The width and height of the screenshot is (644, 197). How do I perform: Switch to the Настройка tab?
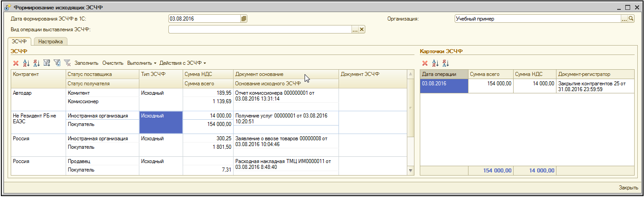point(50,42)
